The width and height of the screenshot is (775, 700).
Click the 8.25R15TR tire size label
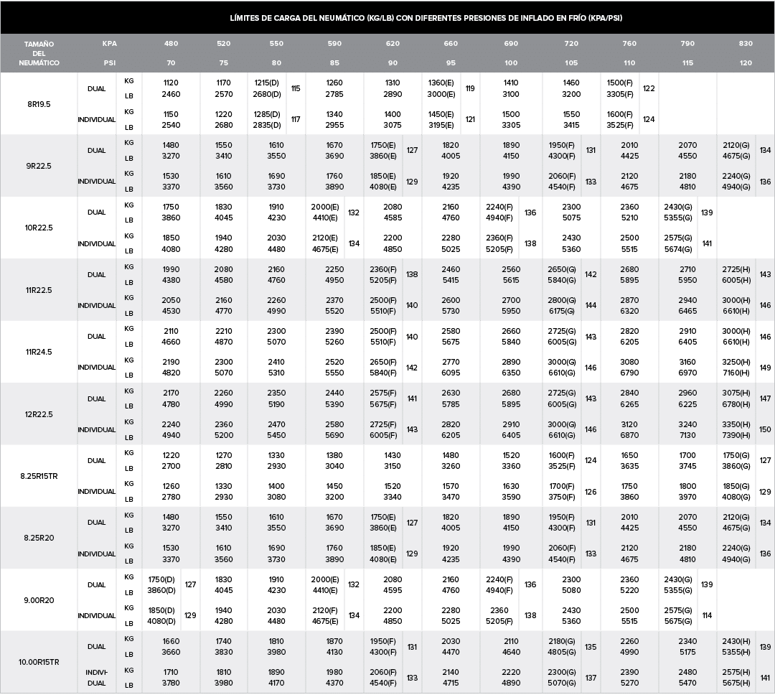click(x=39, y=476)
